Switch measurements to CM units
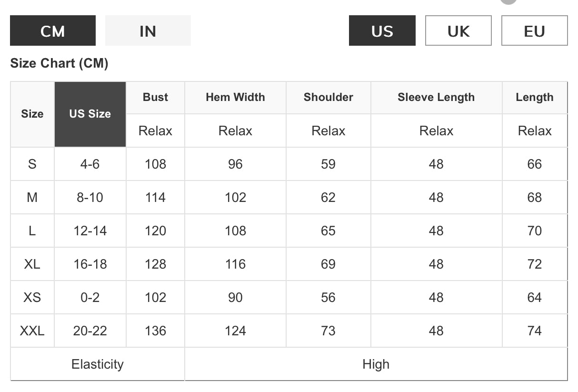The width and height of the screenshot is (578, 392). 53,30
